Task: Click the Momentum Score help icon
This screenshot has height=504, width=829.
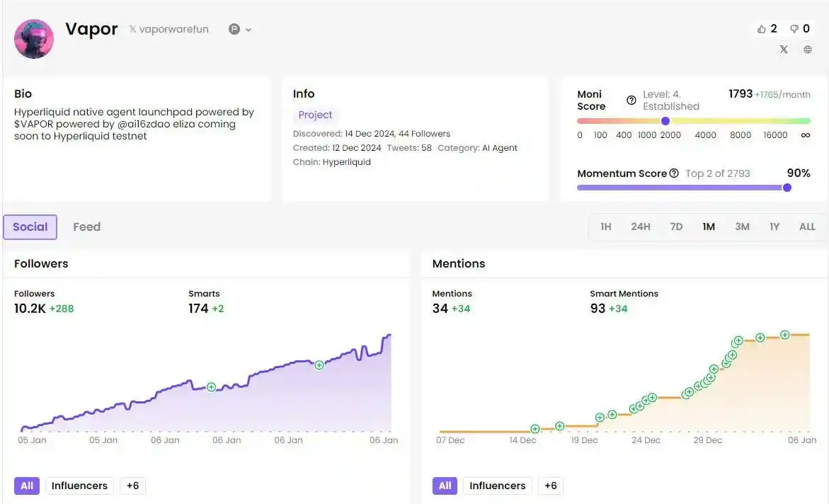Action: (x=674, y=173)
